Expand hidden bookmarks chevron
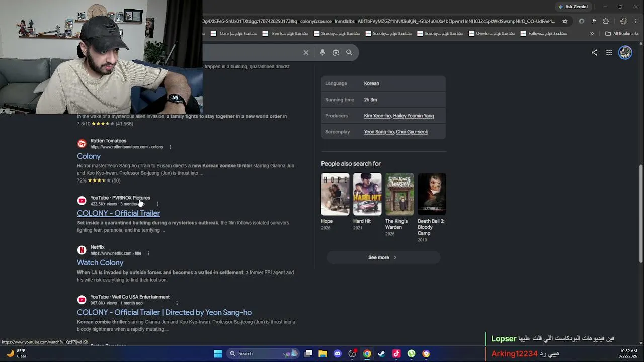The image size is (644, 362). pyautogui.click(x=592, y=34)
